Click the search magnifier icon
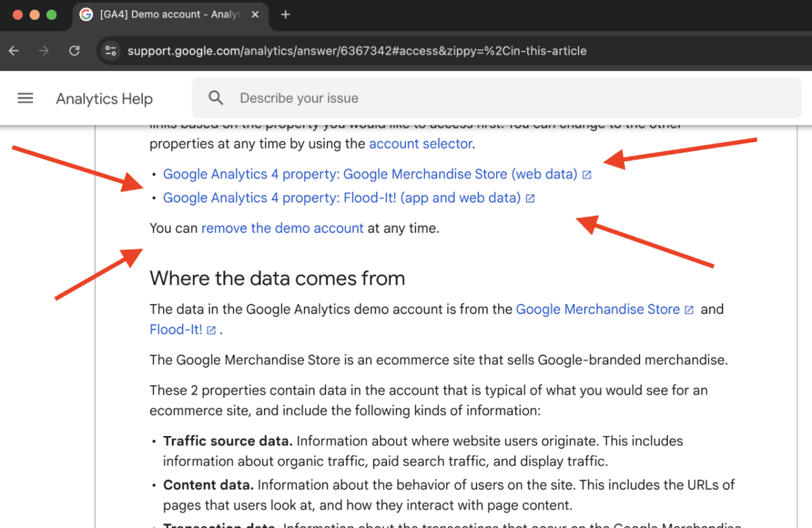Image resolution: width=812 pixels, height=528 pixels. point(216,98)
